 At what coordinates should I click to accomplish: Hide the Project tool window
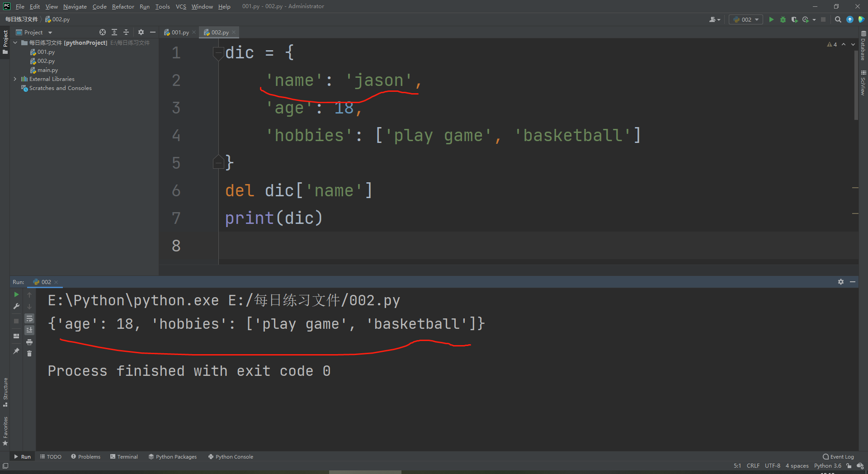(x=153, y=32)
